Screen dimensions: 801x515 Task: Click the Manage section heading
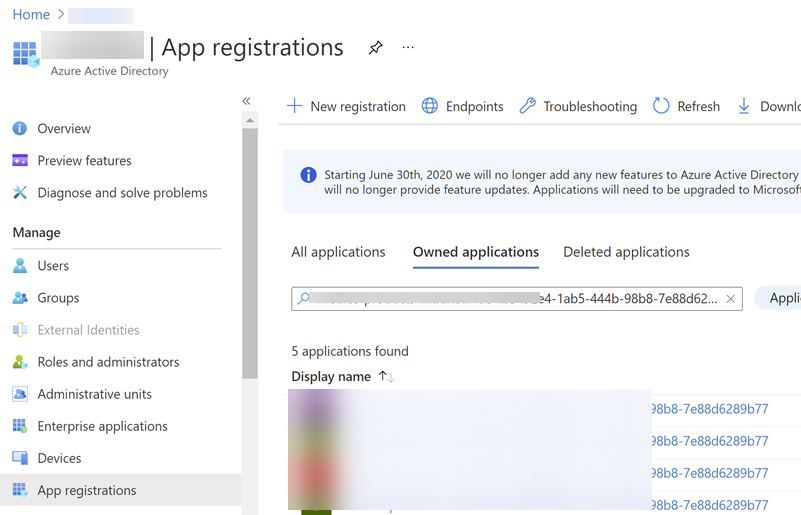click(37, 232)
